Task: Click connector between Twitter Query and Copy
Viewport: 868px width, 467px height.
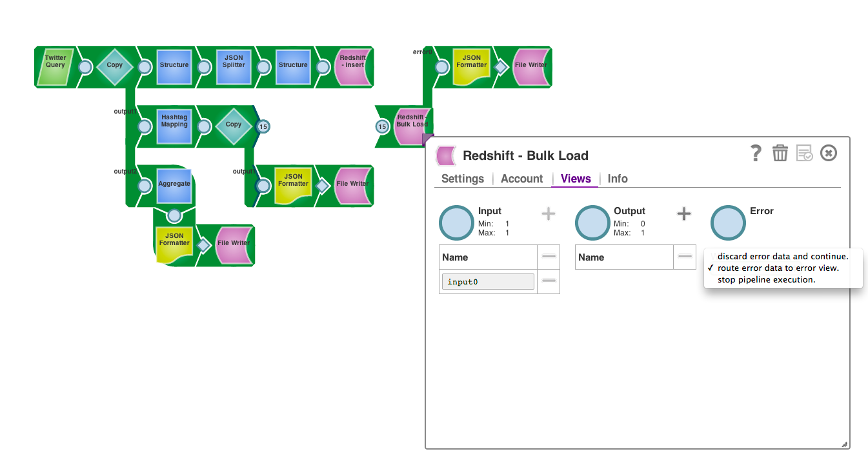Action: tap(85, 66)
